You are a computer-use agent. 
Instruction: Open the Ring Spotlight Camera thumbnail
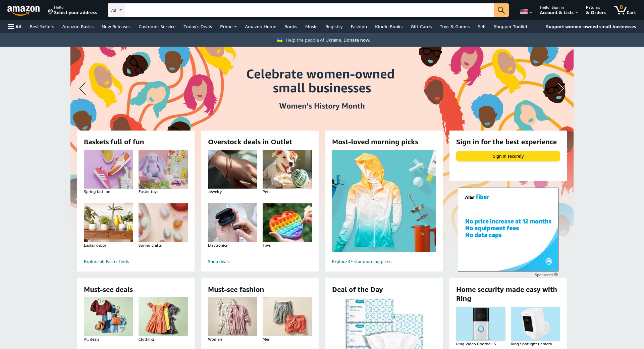[x=535, y=324]
